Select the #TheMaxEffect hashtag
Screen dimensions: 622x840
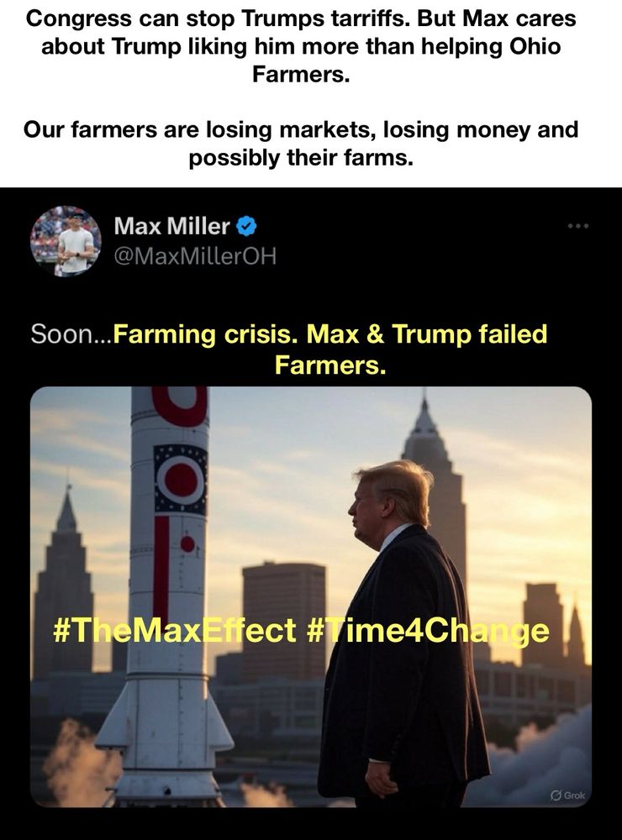(175, 630)
